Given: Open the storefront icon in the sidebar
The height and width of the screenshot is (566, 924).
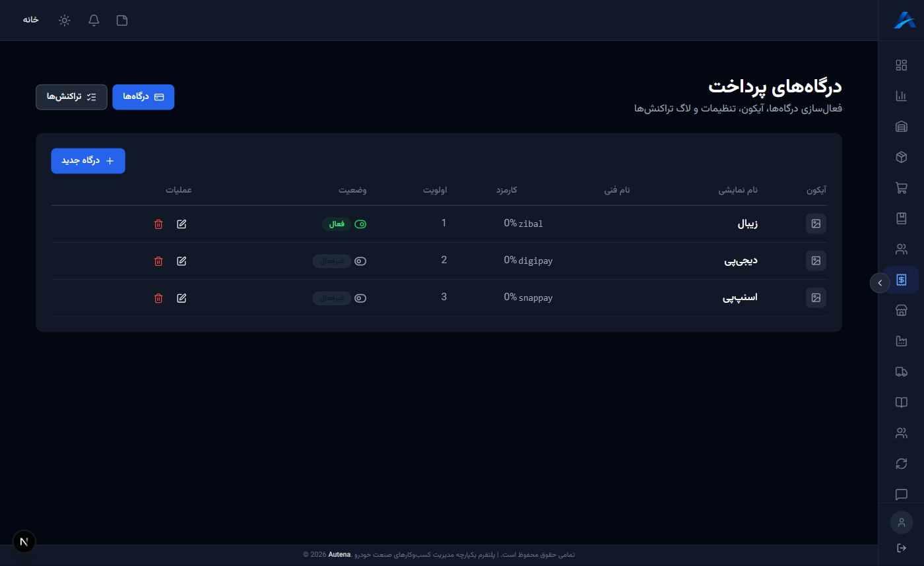Looking at the screenshot, I should (901, 311).
